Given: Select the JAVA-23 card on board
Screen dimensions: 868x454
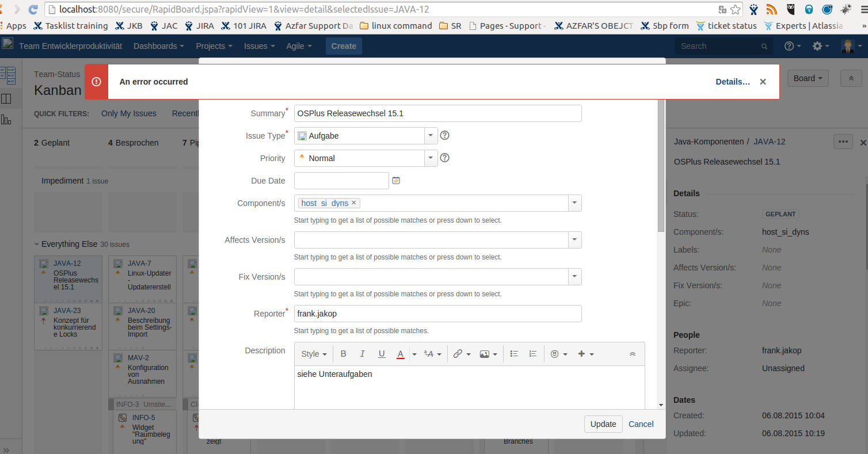Looking at the screenshot, I should point(68,326).
